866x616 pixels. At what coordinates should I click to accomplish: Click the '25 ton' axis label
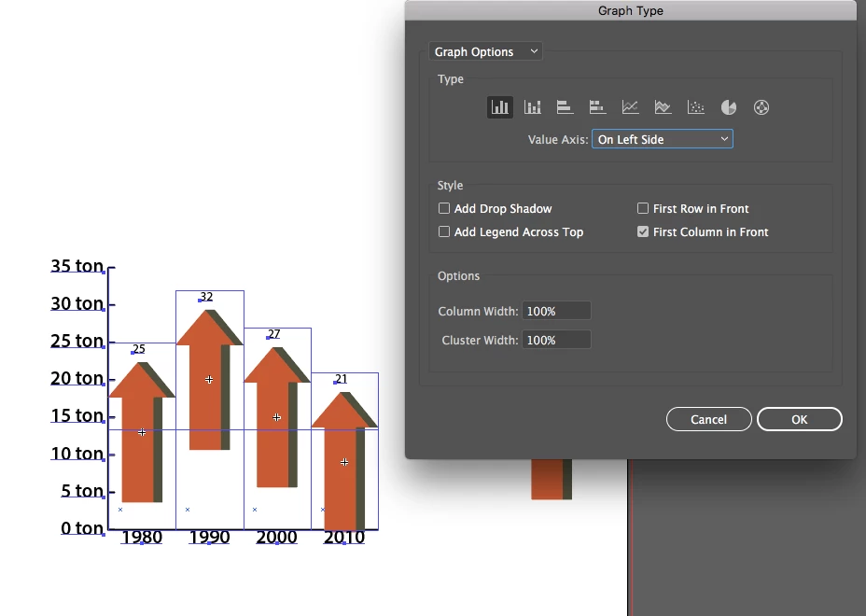(x=77, y=341)
